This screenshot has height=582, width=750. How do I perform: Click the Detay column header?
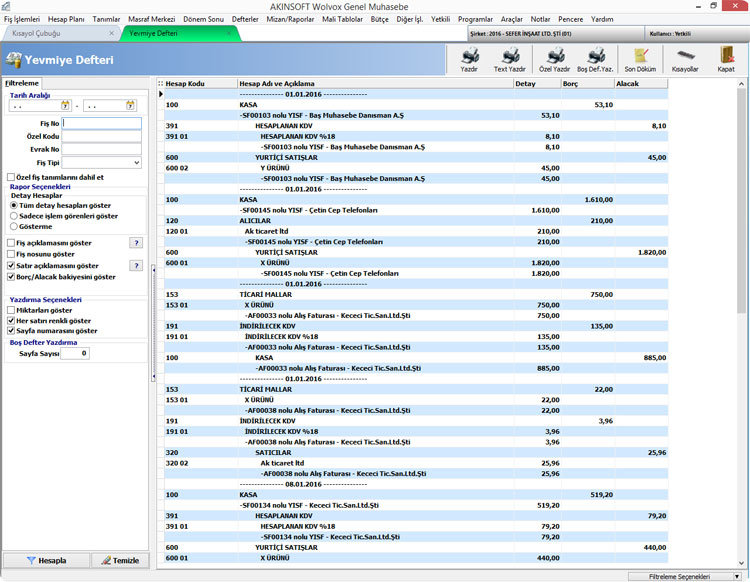click(537, 84)
